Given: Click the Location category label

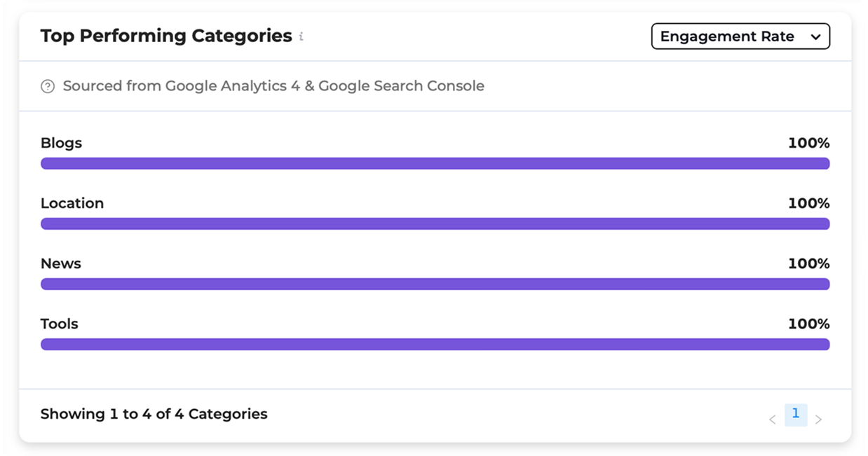Looking at the screenshot, I should [x=72, y=203].
